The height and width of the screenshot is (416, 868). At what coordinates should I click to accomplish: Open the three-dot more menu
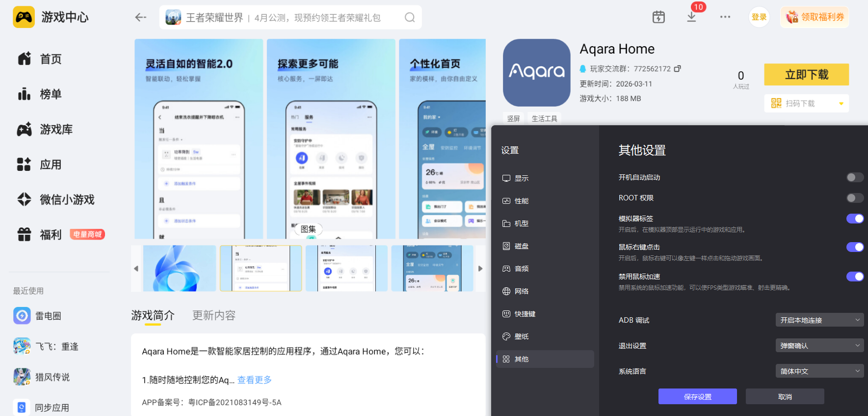coord(725,17)
